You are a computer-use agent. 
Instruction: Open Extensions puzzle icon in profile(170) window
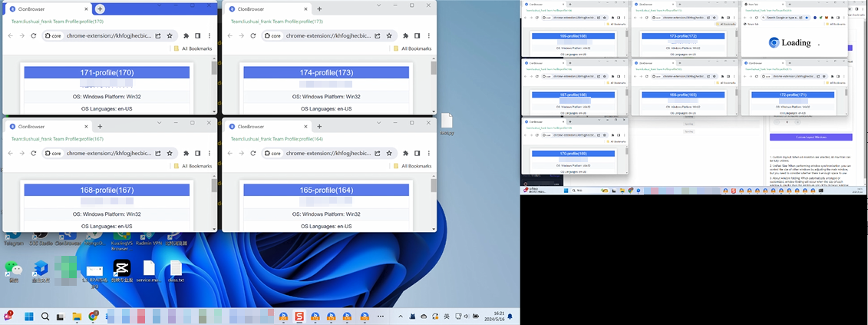click(x=186, y=35)
